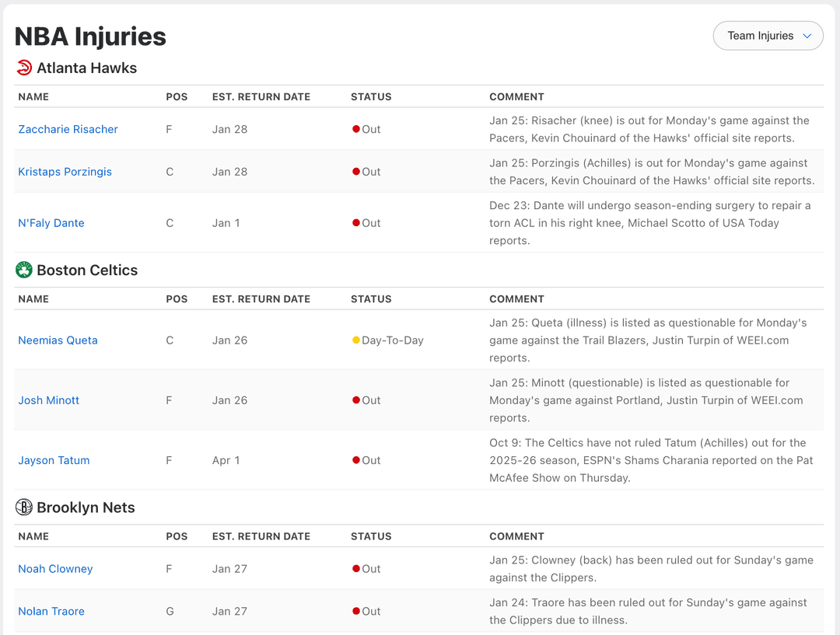
Task: Click the yellow Day-To-Day status dot beside Neemias Queta
Action: [356, 340]
